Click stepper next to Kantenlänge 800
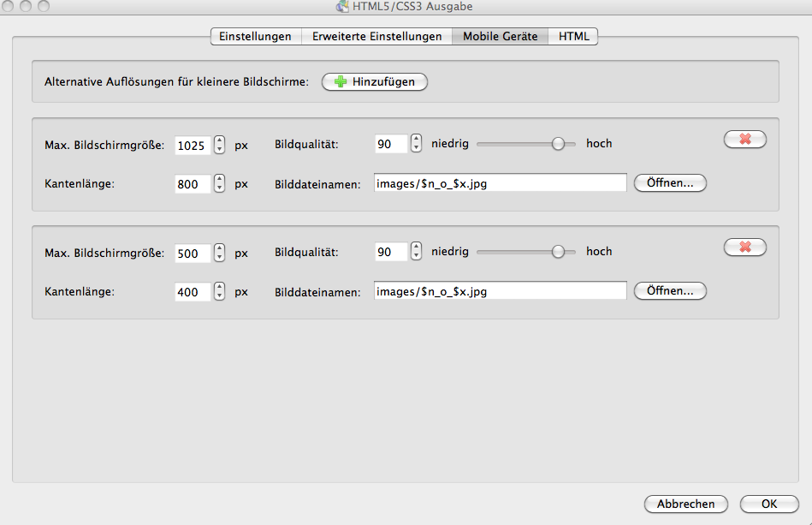This screenshot has width=812, height=525. coord(220,183)
